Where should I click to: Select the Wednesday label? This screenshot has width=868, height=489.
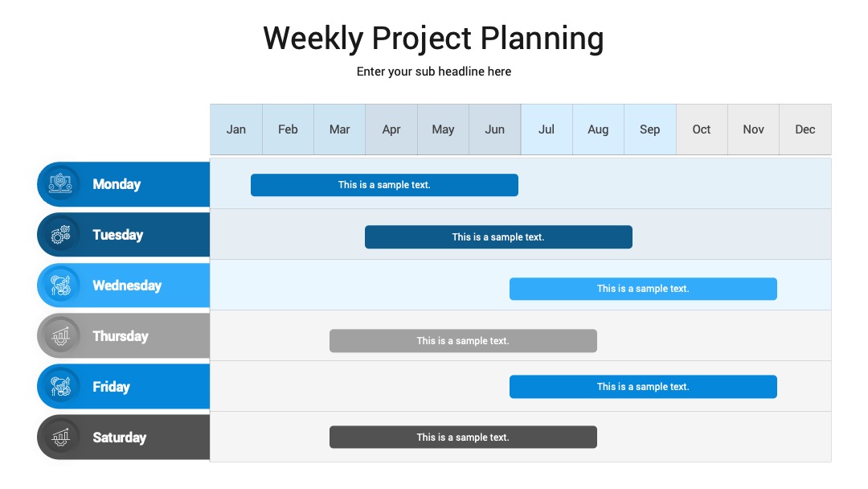[127, 286]
